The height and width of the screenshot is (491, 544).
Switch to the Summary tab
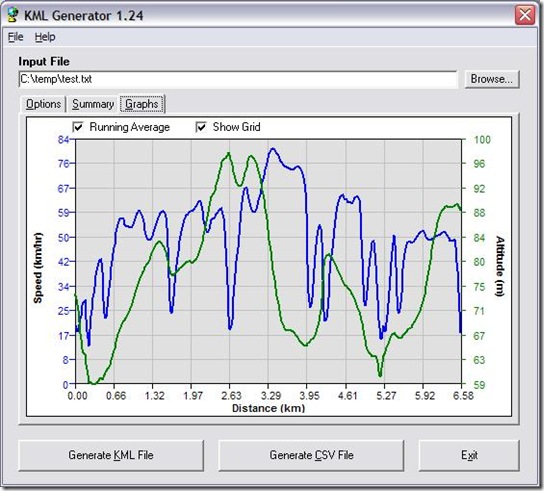(93, 104)
